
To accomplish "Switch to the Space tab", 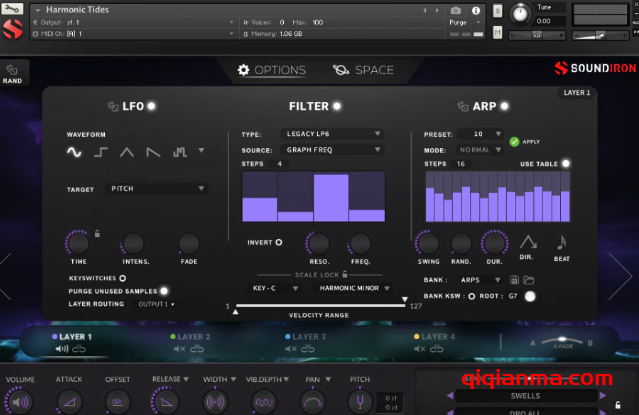I will click(x=364, y=70).
